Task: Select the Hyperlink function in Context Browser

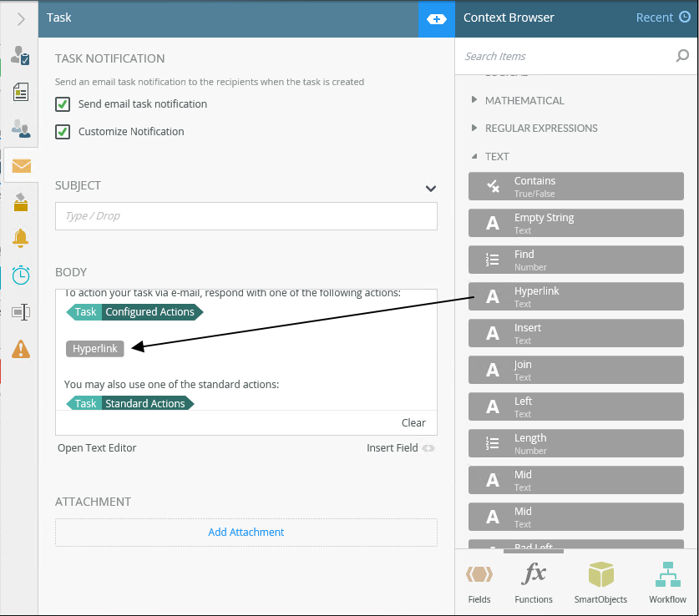Action: [576, 296]
